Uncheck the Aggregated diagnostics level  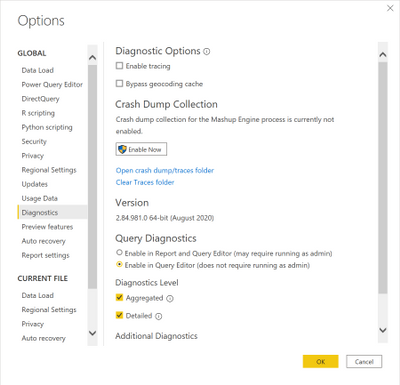[x=119, y=297]
